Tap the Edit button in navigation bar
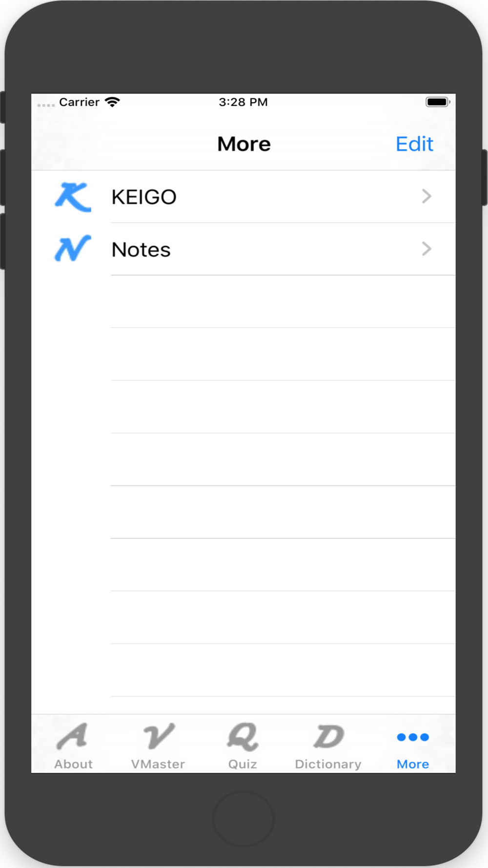This screenshot has height=868, width=488. pos(414,144)
